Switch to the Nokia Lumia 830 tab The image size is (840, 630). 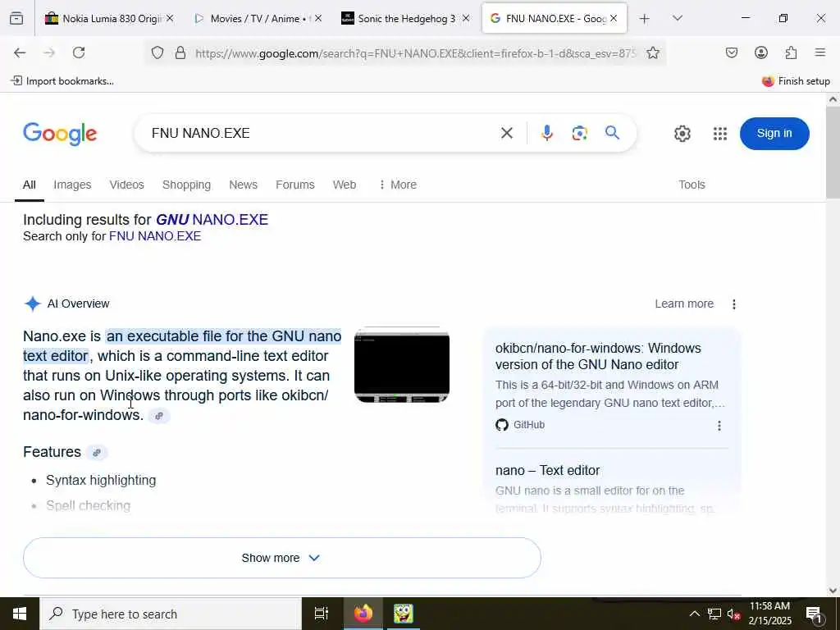pyautogui.click(x=111, y=19)
